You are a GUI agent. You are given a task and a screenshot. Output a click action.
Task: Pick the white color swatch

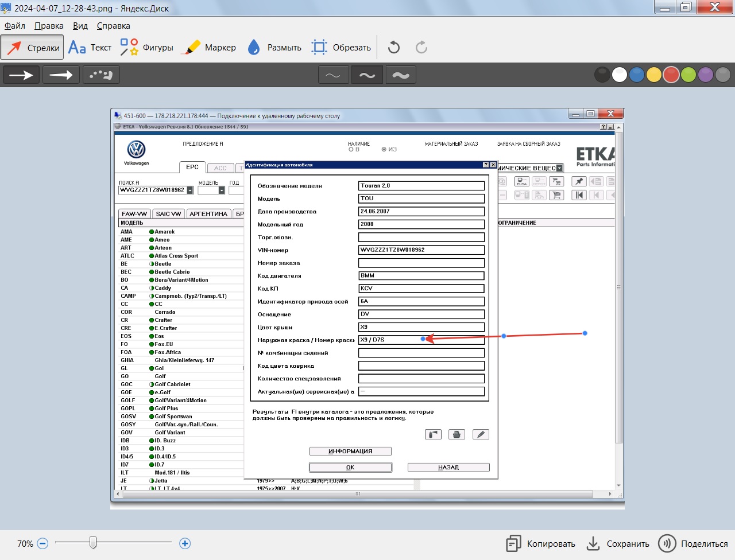[x=619, y=75]
